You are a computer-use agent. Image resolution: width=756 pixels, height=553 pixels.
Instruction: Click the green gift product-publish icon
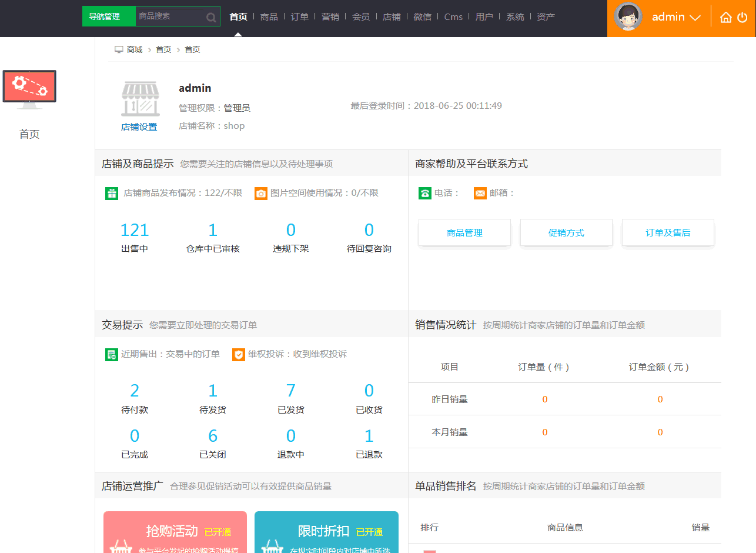coord(112,193)
